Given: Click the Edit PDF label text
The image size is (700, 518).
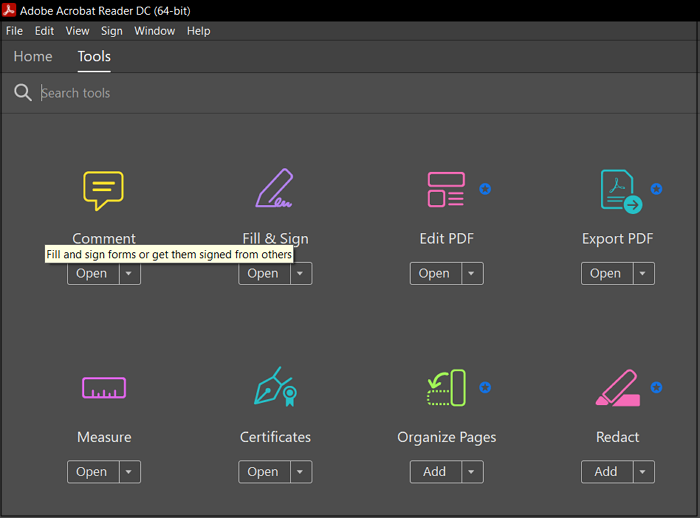Looking at the screenshot, I should click(446, 238).
